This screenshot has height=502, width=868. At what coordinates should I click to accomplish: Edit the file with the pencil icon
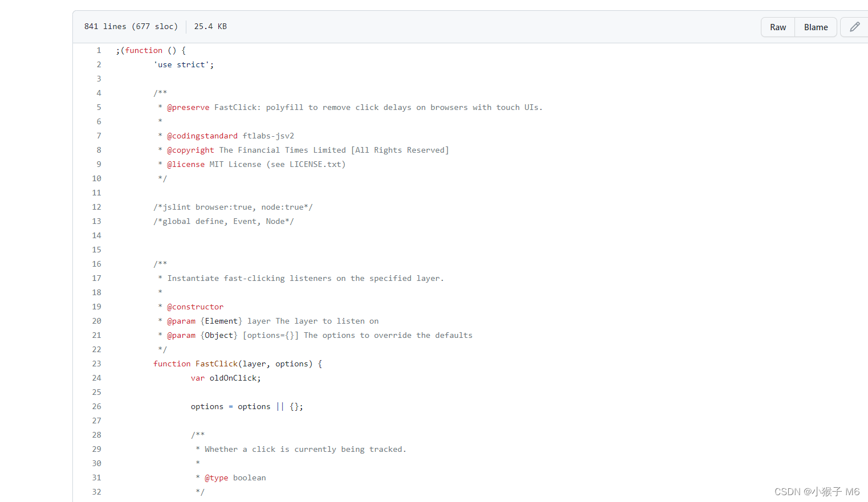[x=854, y=27]
